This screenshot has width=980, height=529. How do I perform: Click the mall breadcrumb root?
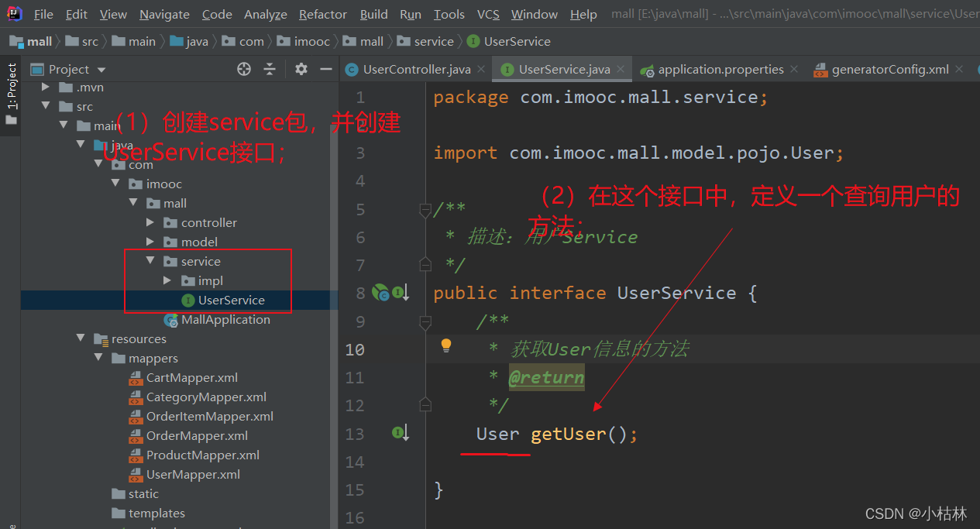(31, 41)
